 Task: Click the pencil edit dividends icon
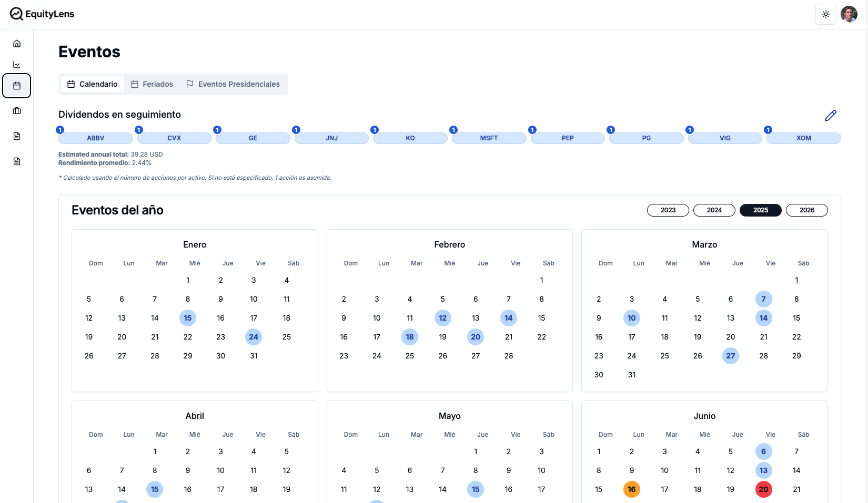[x=830, y=116]
